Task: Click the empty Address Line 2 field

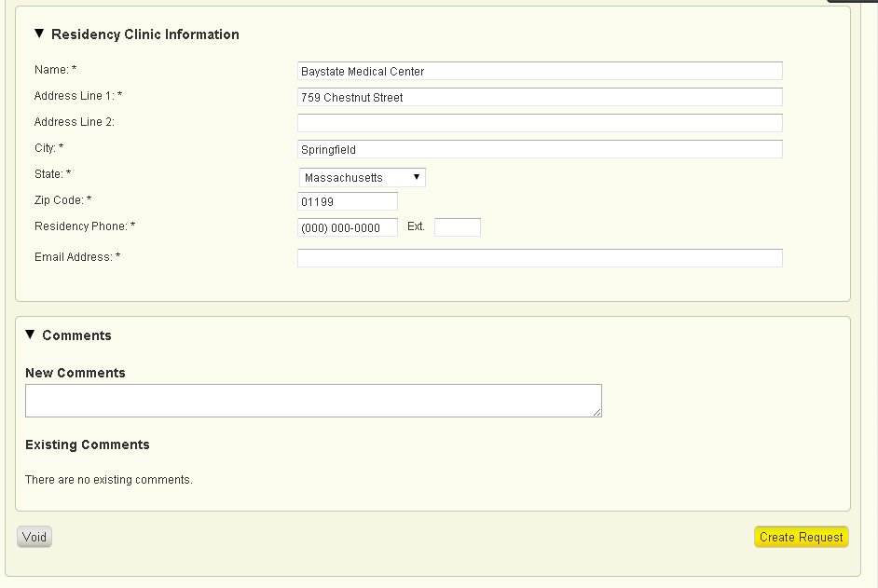Action: 540,123
